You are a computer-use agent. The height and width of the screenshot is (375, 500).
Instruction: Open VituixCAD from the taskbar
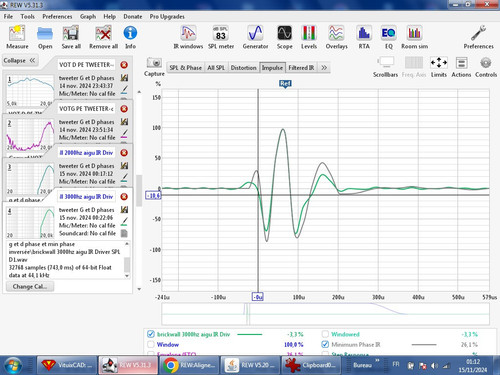click(67, 365)
